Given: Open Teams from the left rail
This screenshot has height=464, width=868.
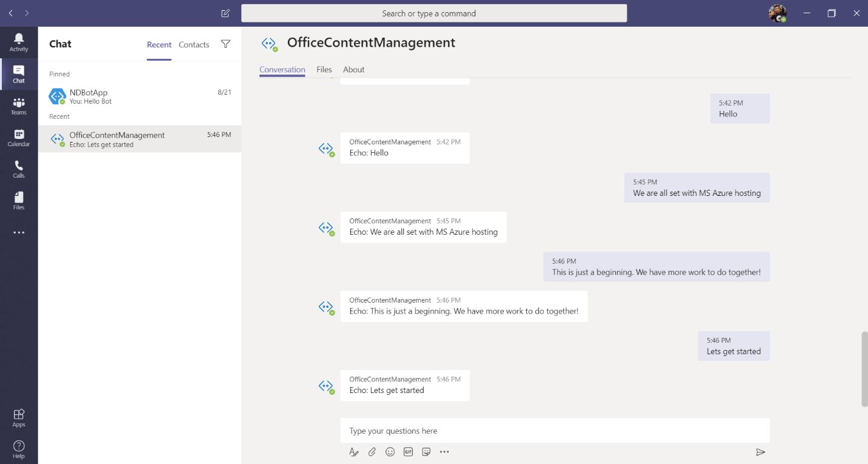Looking at the screenshot, I should tap(19, 106).
